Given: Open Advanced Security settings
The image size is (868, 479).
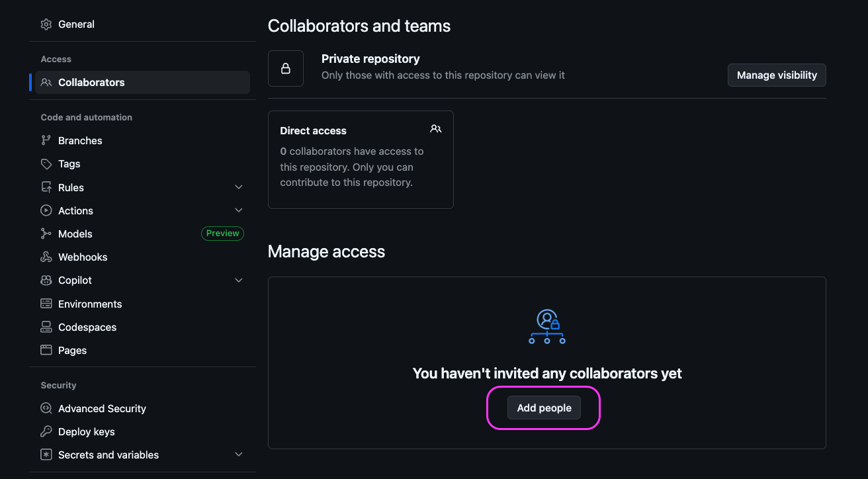Looking at the screenshot, I should click(x=102, y=408).
